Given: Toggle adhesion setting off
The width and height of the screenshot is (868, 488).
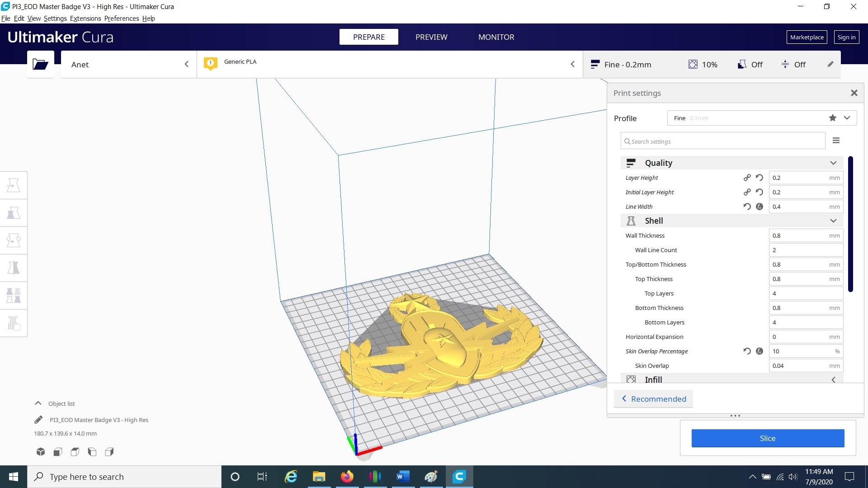Looking at the screenshot, I should tap(793, 64).
